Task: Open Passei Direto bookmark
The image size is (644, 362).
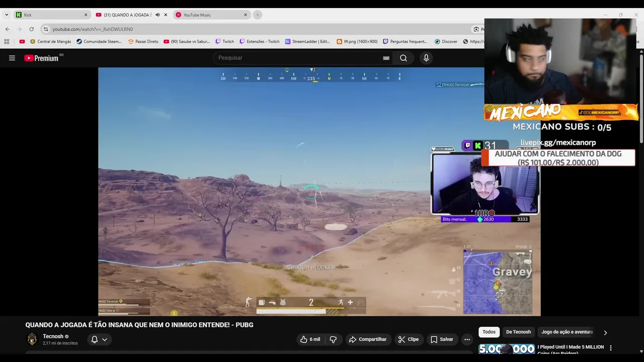Action: click(x=143, y=42)
